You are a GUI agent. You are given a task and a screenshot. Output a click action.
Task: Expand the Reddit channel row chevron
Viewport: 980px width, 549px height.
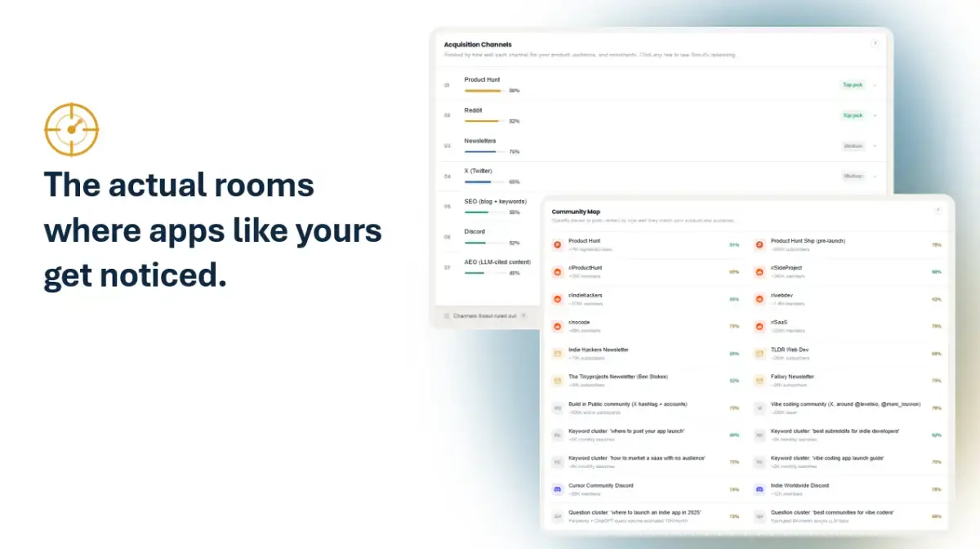[x=875, y=115]
